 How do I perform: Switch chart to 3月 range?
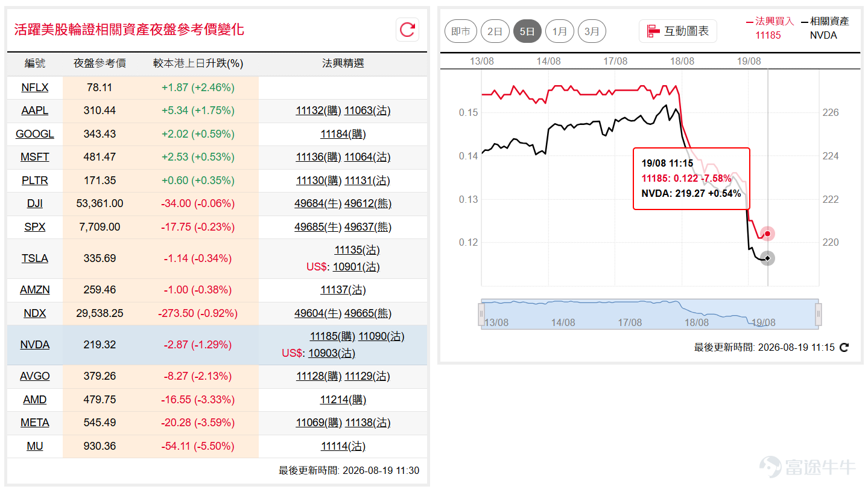pos(592,31)
